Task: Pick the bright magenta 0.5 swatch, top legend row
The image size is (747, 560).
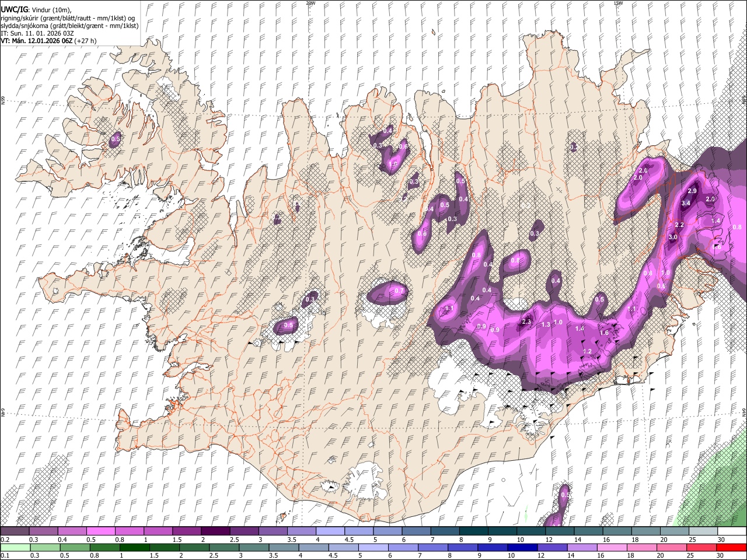Action: click(100, 531)
